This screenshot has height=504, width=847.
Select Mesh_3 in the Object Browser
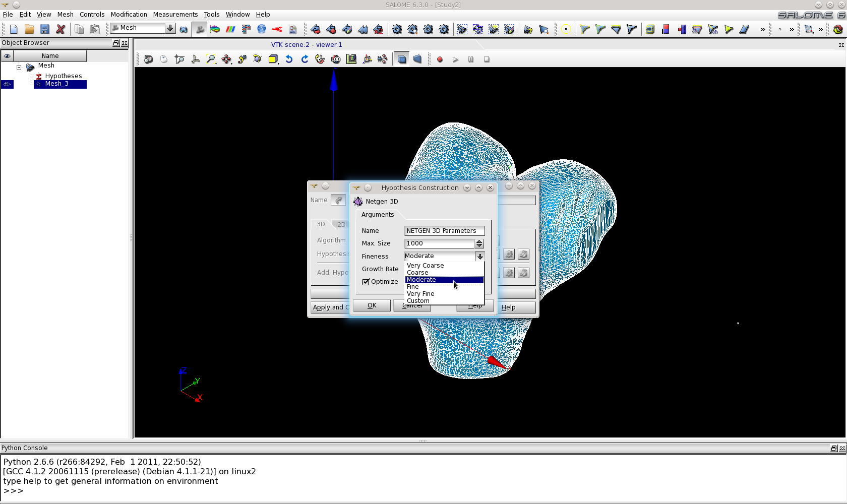pyautogui.click(x=60, y=84)
